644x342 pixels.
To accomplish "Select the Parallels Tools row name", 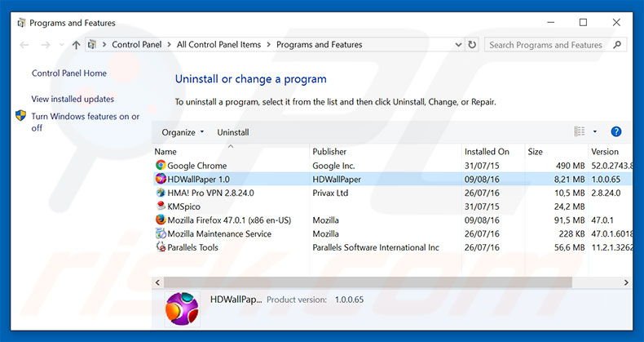I will [x=192, y=247].
